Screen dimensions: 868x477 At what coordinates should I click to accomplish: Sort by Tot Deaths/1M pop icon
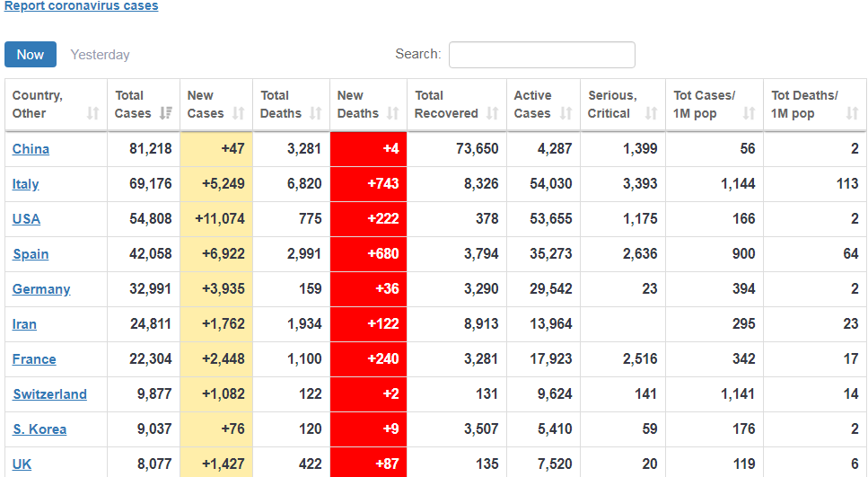pos(853,113)
